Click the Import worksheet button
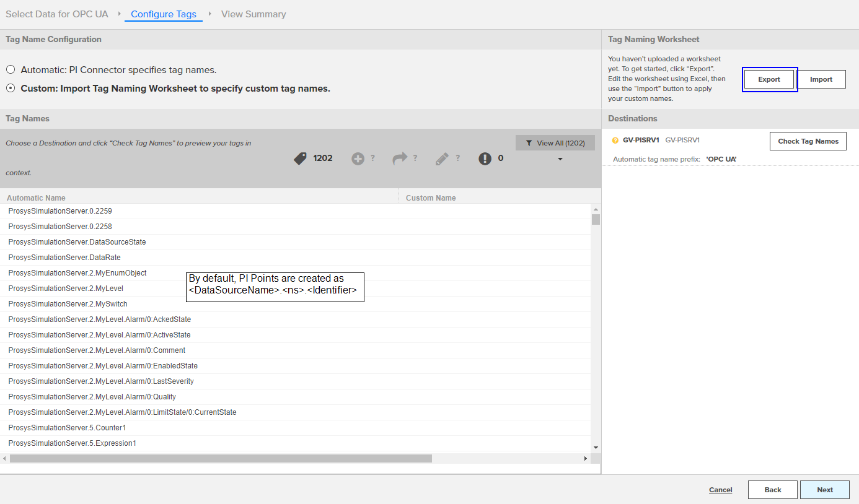 [x=821, y=79]
